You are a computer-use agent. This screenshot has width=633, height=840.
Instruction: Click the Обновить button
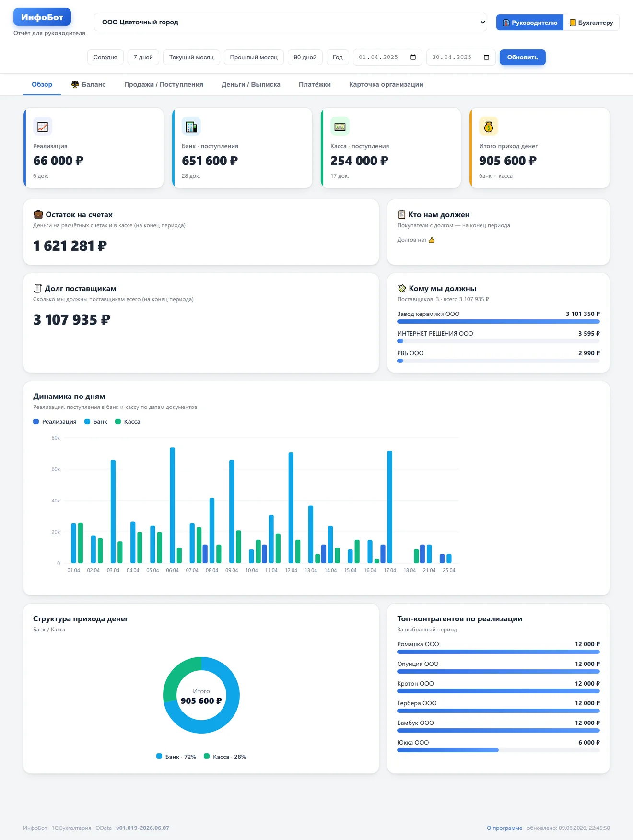(523, 57)
